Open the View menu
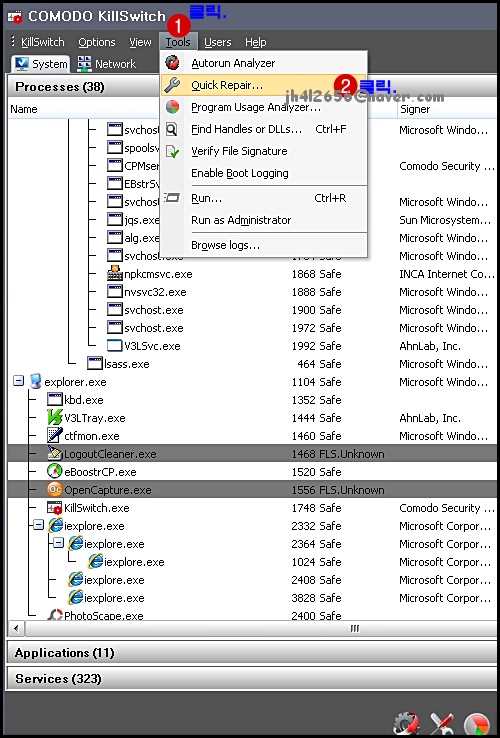Screen dimensions: 500x738 point(140,42)
